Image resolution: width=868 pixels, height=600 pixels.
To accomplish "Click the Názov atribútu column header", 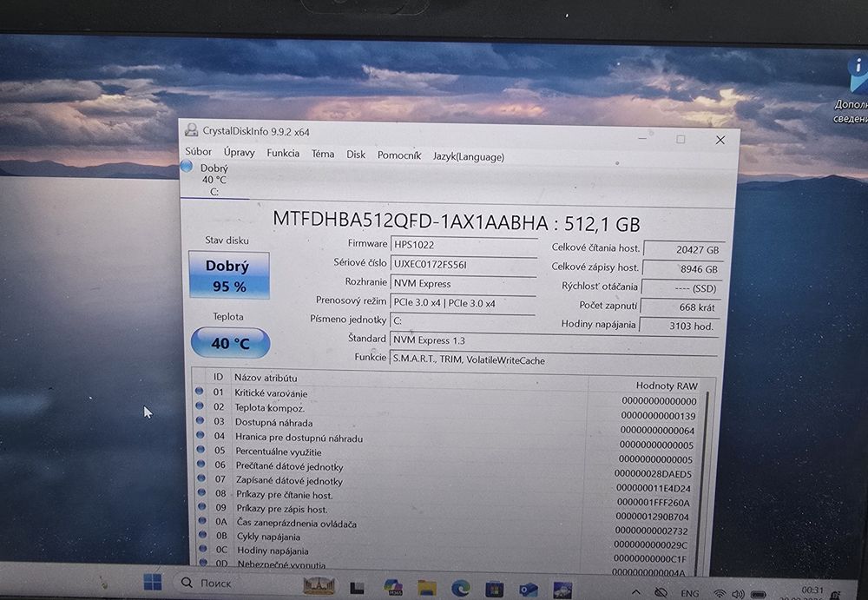I will pyautogui.click(x=266, y=378).
